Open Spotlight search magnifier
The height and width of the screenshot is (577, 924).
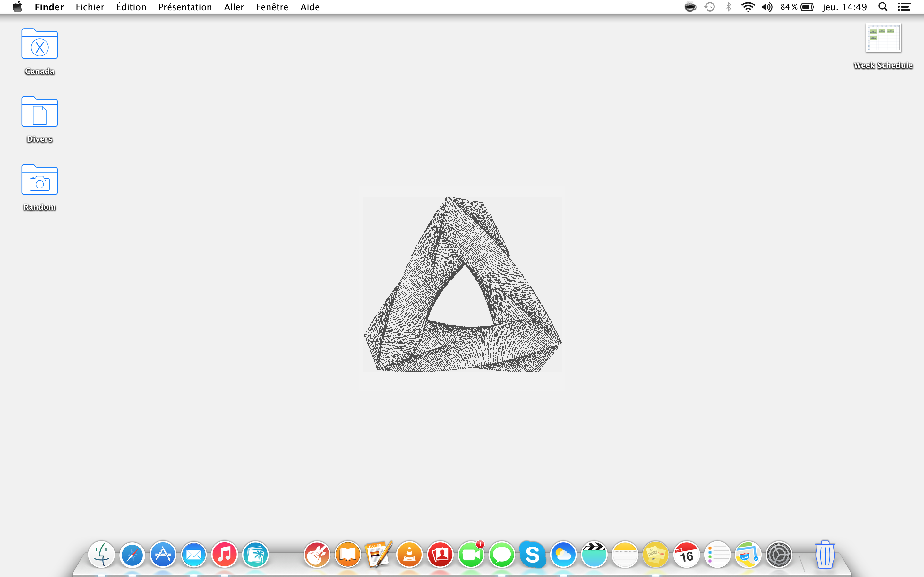[883, 7]
